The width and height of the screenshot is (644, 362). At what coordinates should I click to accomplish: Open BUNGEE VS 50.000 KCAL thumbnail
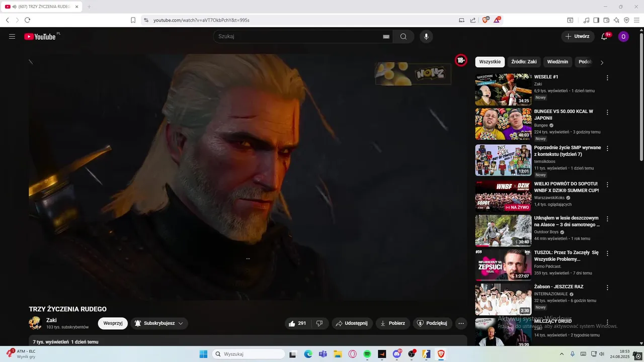503,124
